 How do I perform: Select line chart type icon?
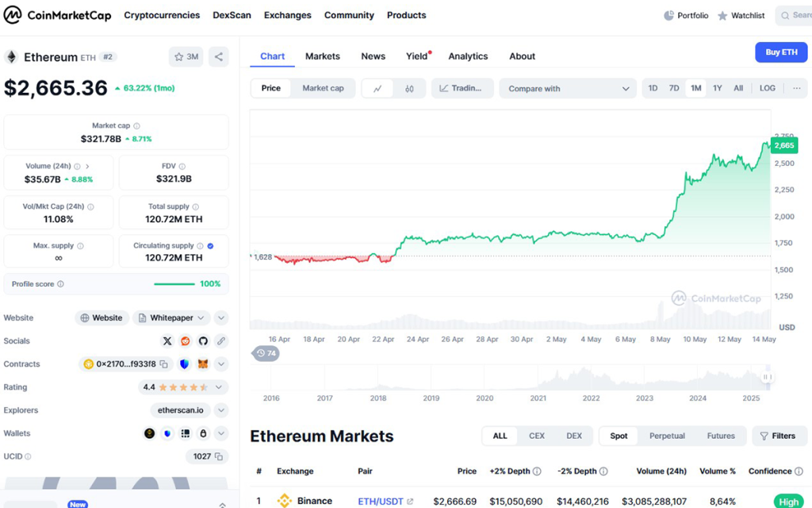[377, 89]
